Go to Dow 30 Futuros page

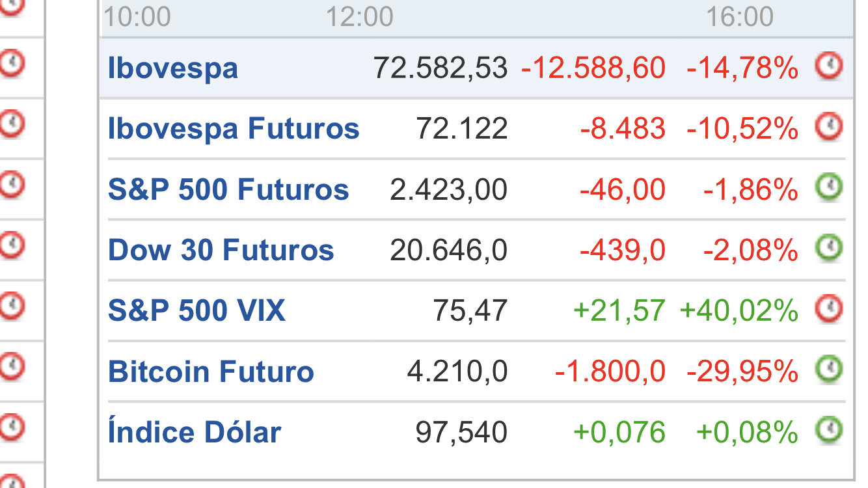tap(221, 250)
